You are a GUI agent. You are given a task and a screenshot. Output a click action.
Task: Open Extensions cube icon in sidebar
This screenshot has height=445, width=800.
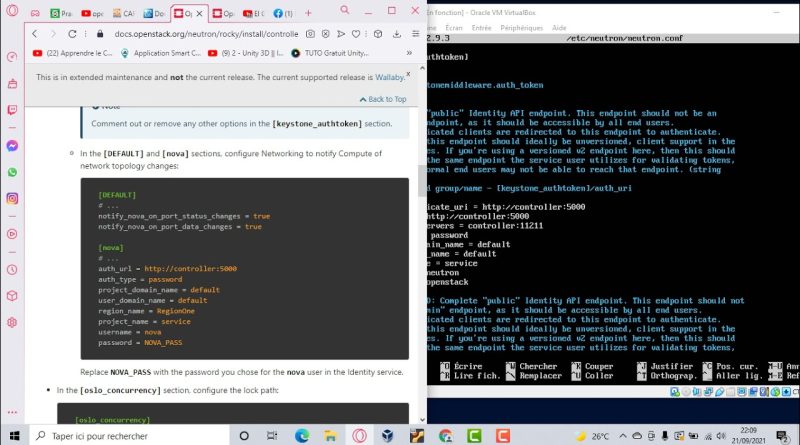[x=12, y=296]
